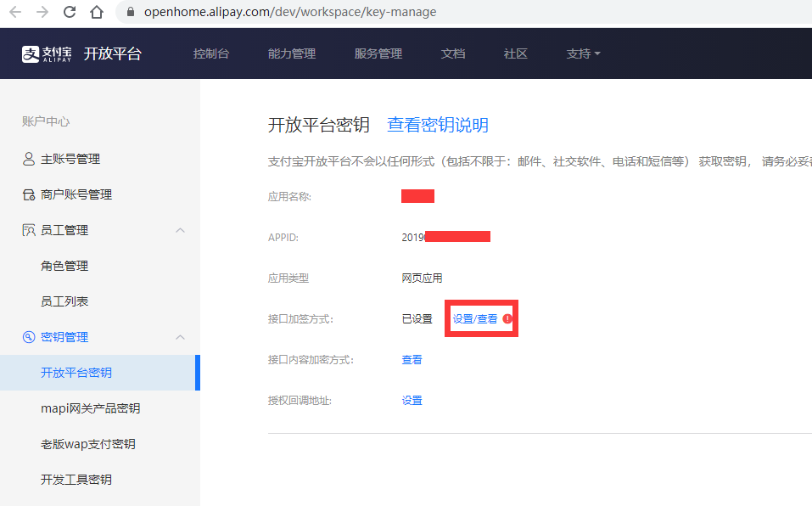Screen dimensions: 812x506
Task: Collapse the 密钥管理 section chevron
Action: [x=180, y=337]
